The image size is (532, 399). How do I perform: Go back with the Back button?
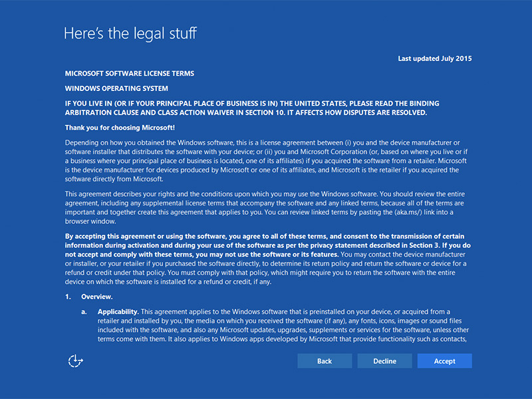tap(325, 361)
